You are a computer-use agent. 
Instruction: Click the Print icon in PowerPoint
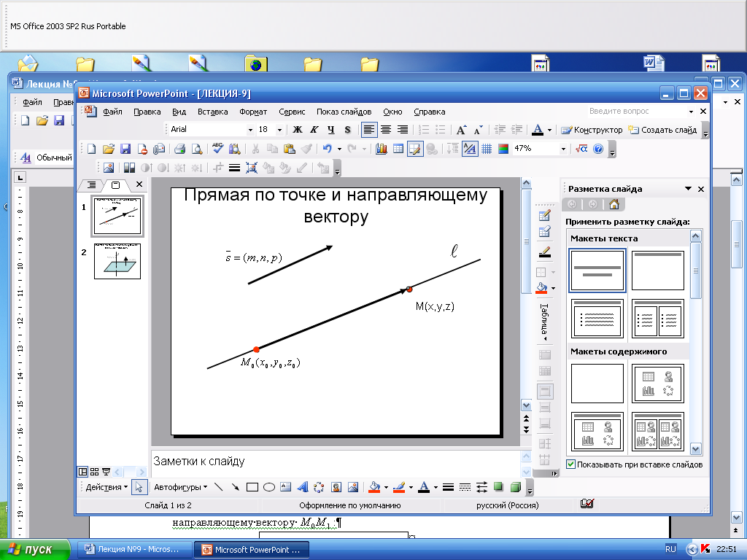[179, 149]
